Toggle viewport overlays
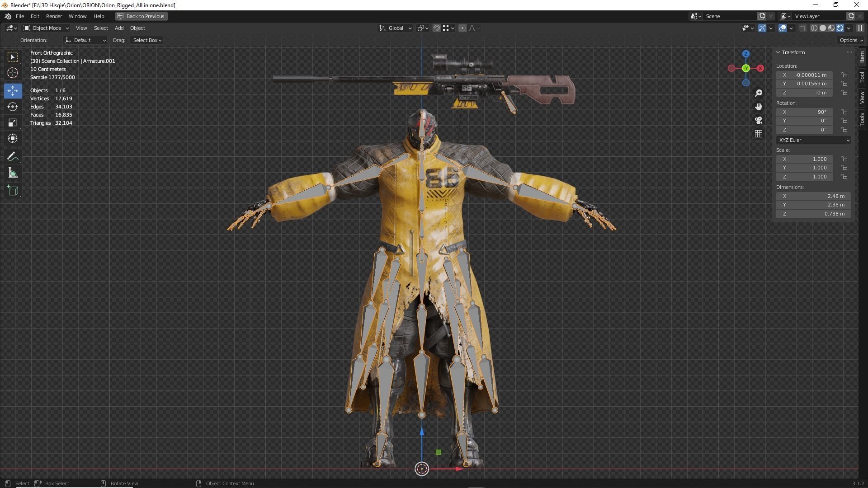868x488 pixels. click(783, 28)
